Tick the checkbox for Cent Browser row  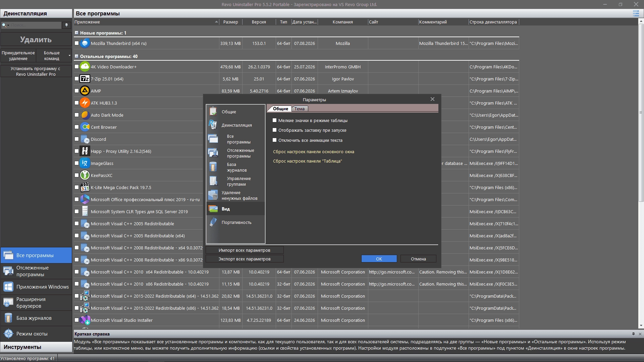[77, 127]
